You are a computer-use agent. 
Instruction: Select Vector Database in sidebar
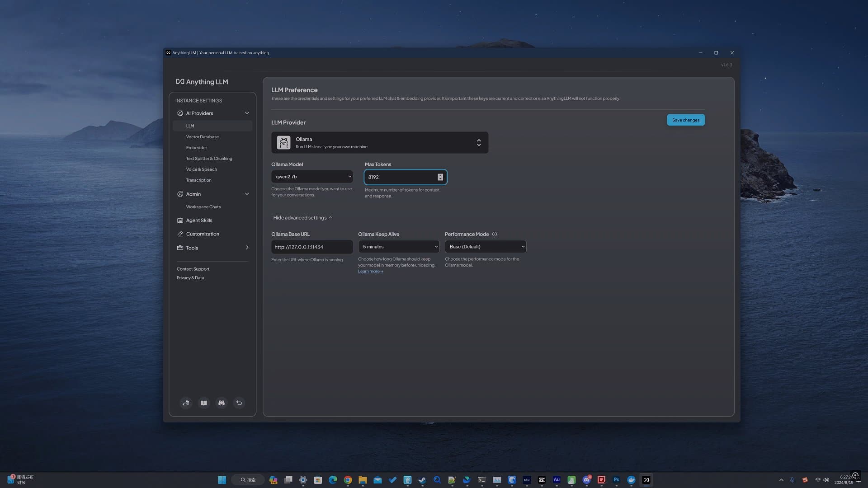point(202,137)
